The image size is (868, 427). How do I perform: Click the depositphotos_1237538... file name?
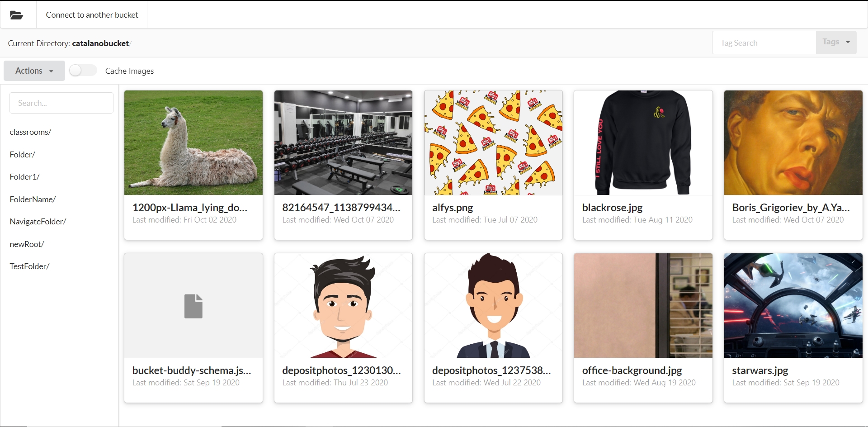(x=491, y=370)
